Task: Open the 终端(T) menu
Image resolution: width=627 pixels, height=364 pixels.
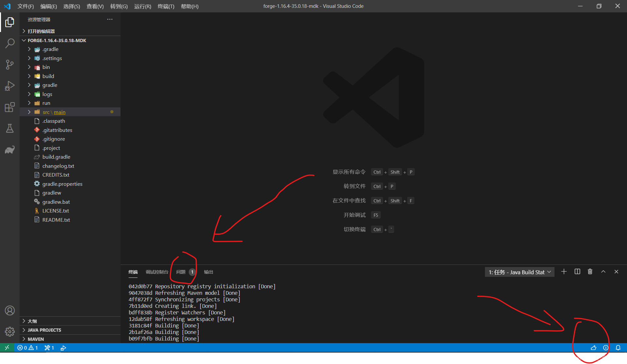Action: 166,6
